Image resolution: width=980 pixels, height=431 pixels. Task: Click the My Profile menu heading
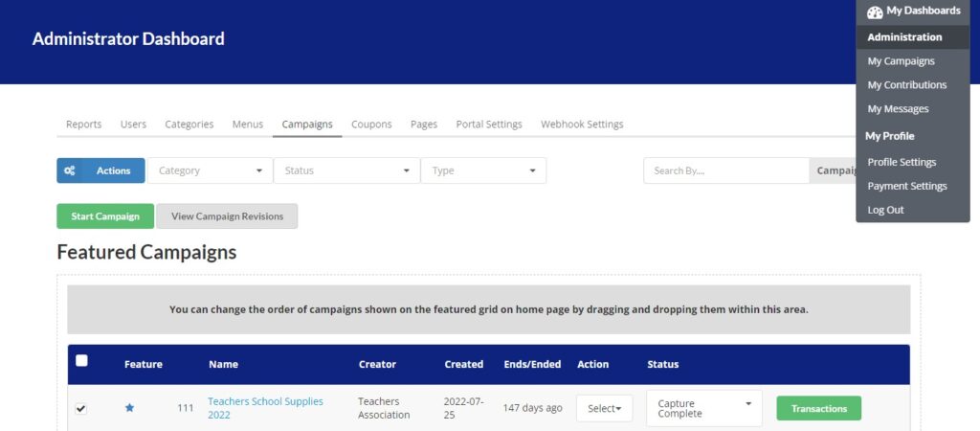pos(890,136)
